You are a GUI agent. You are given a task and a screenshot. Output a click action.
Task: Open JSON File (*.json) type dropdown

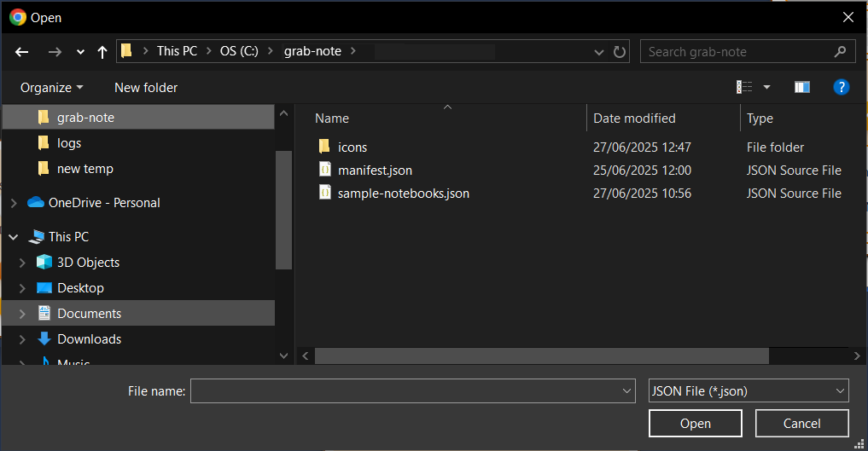(749, 390)
